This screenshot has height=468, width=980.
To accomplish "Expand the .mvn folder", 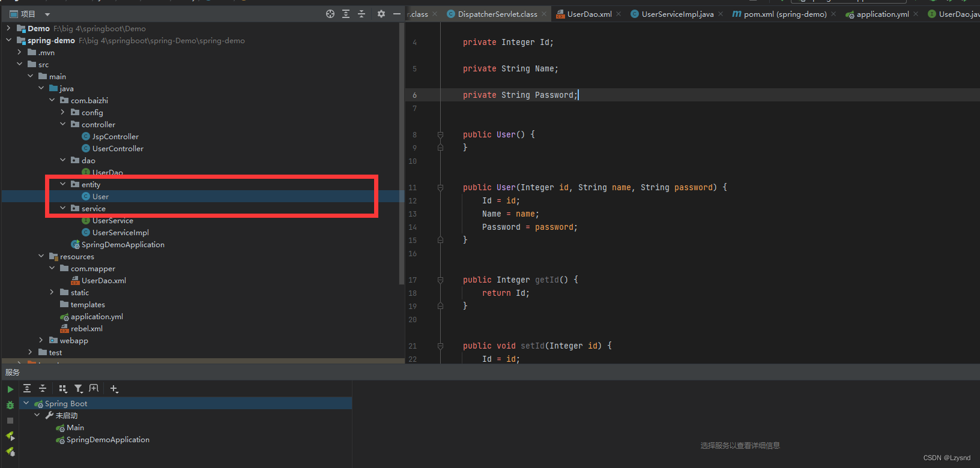I will [x=19, y=52].
